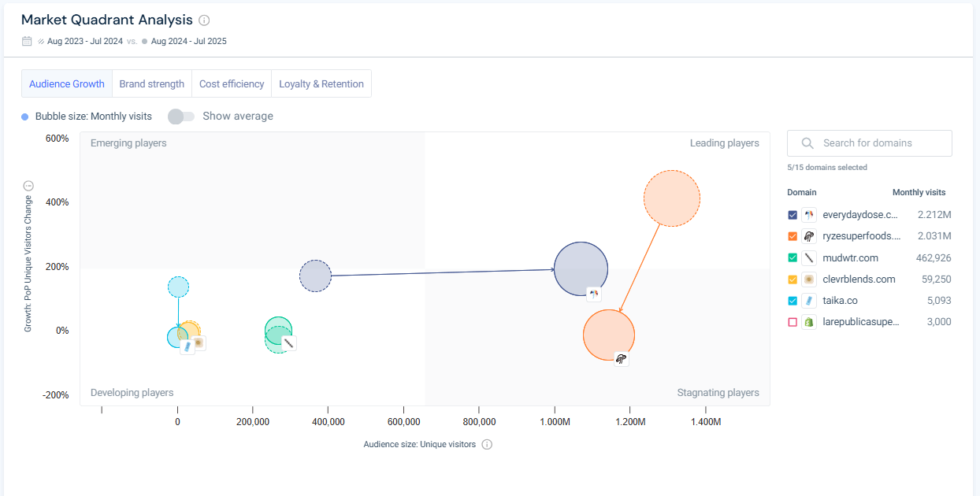Image resolution: width=980 pixels, height=496 pixels.
Task: Click the large solid orange ryzesuperfoods bubble
Action: click(x=609, y=335)
